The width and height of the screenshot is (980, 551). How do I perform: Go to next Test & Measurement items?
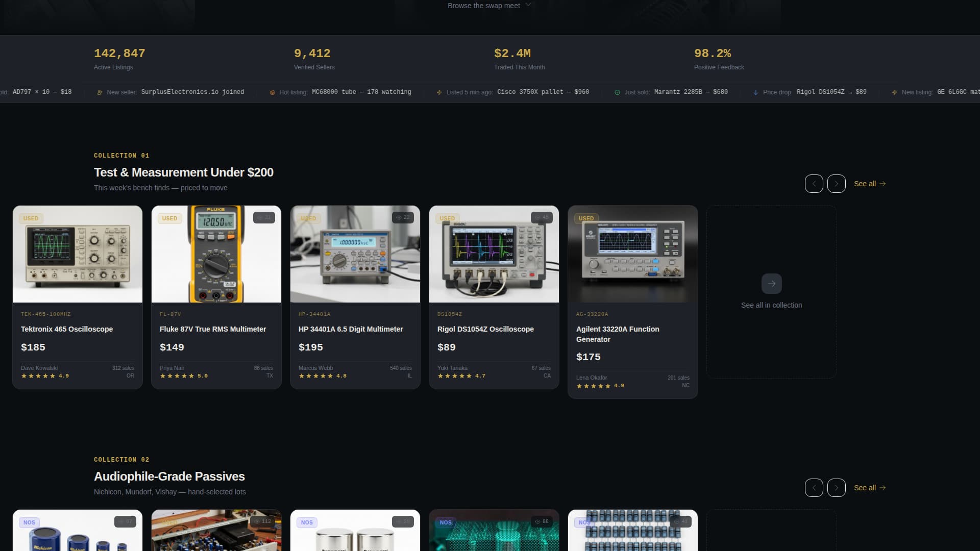(836, 184)
